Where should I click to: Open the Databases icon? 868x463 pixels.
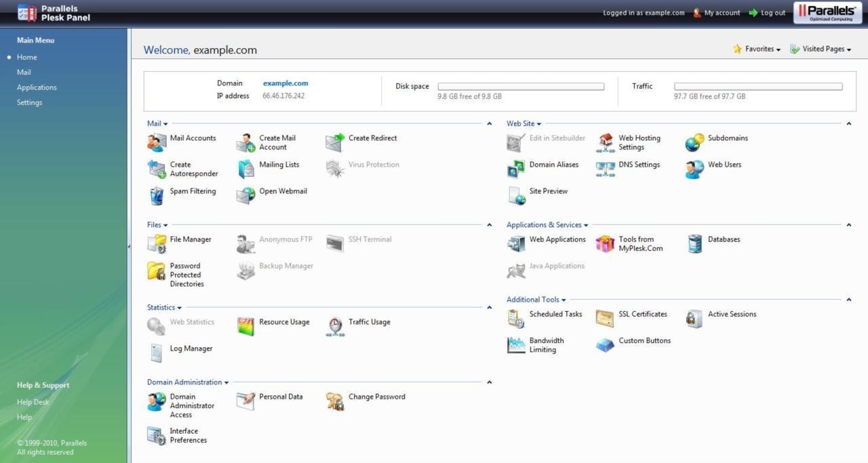695,244
